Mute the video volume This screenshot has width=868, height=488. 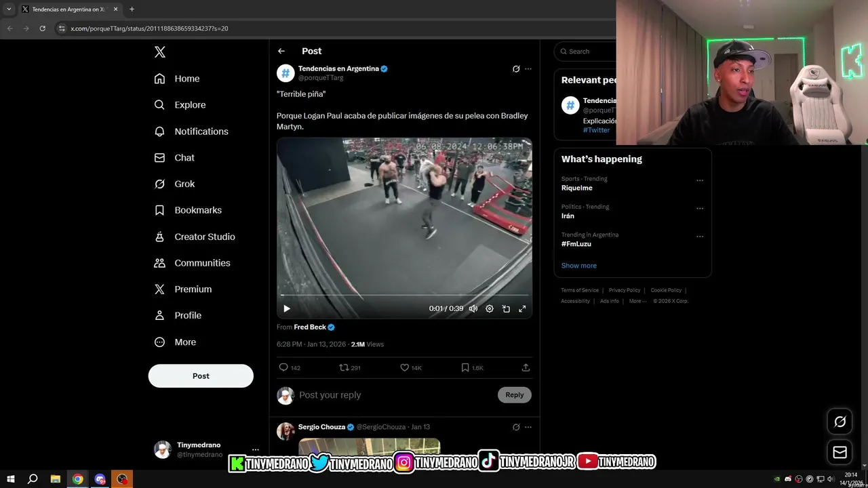pyautogui.click(x=473, y=308)
